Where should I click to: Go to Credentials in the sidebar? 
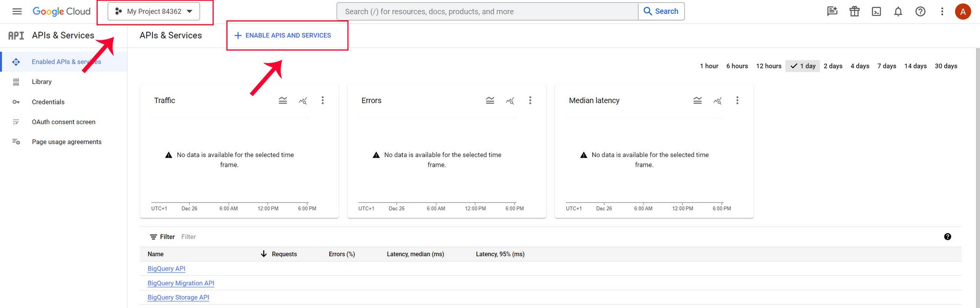(48, 102)
